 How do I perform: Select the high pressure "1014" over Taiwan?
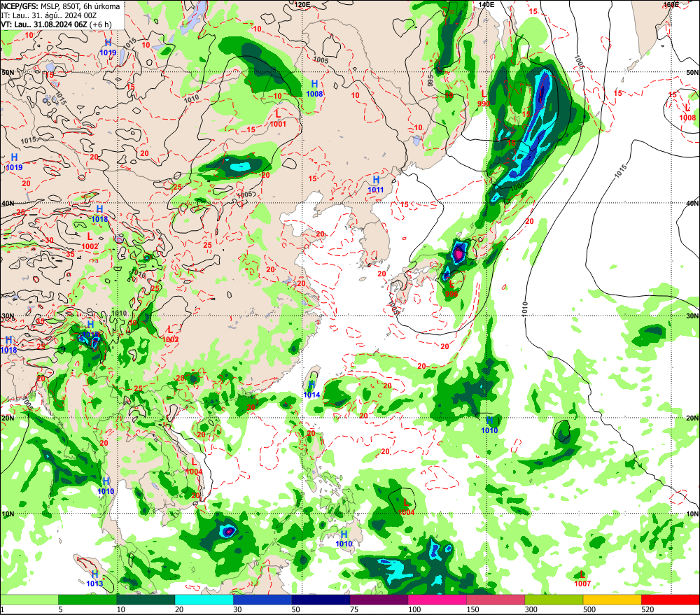[x=311, y=395]
